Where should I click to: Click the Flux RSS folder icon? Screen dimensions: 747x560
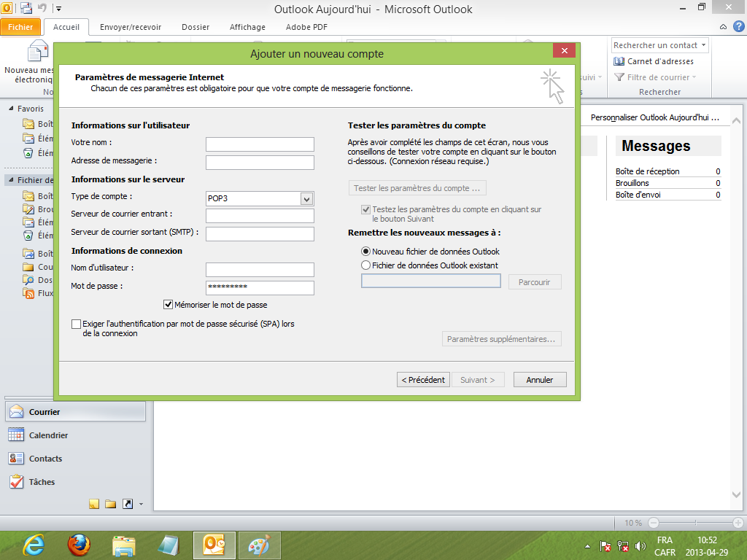click(28, 293)
